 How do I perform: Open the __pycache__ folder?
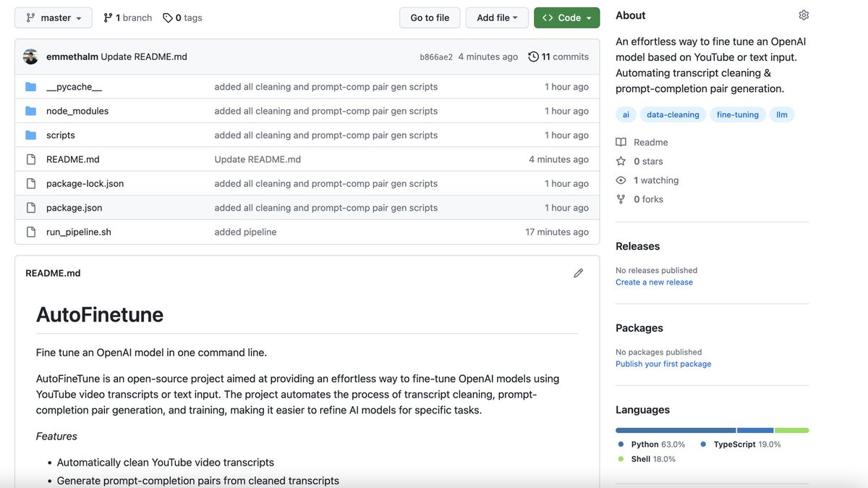74,87
